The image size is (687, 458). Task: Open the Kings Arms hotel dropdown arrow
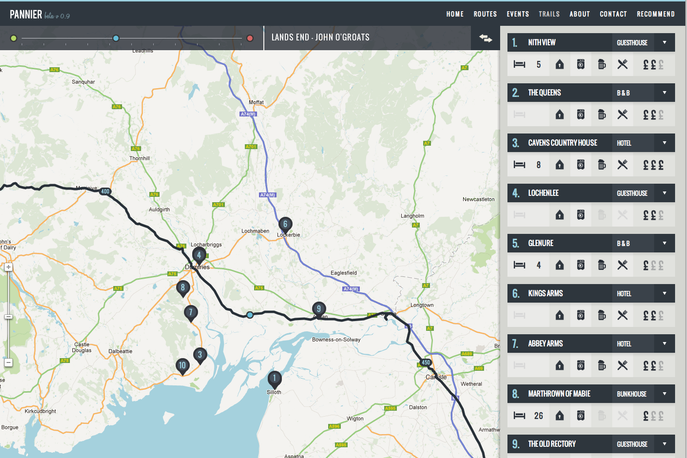click(664, 293)
